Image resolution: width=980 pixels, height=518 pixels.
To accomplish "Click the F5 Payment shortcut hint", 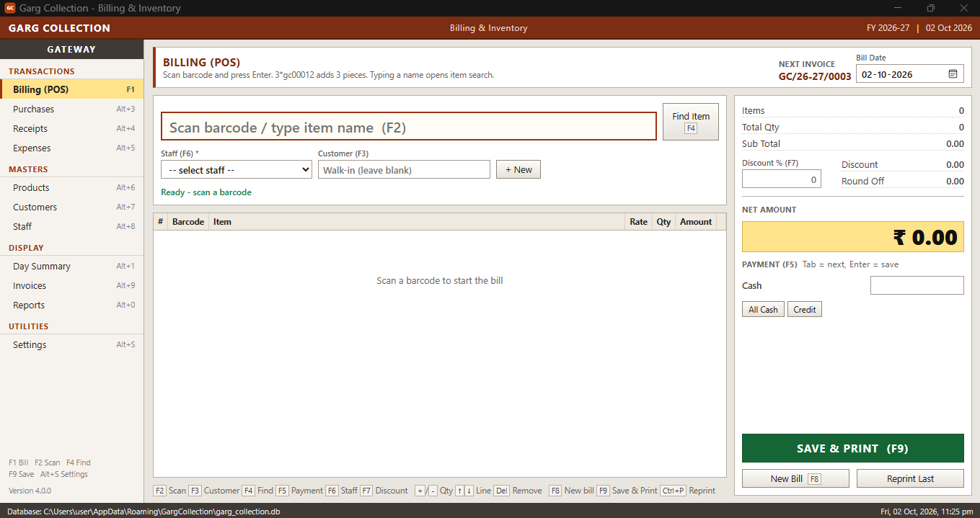I will coord(299,491).
